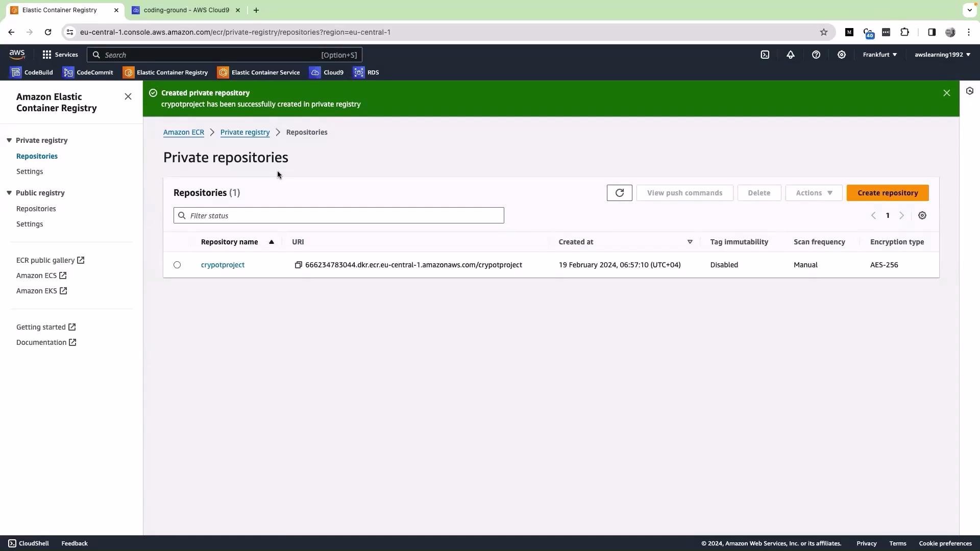Screen dimensions: 980x551
Task: Open Terms link in footer
Action: [897, 543]
